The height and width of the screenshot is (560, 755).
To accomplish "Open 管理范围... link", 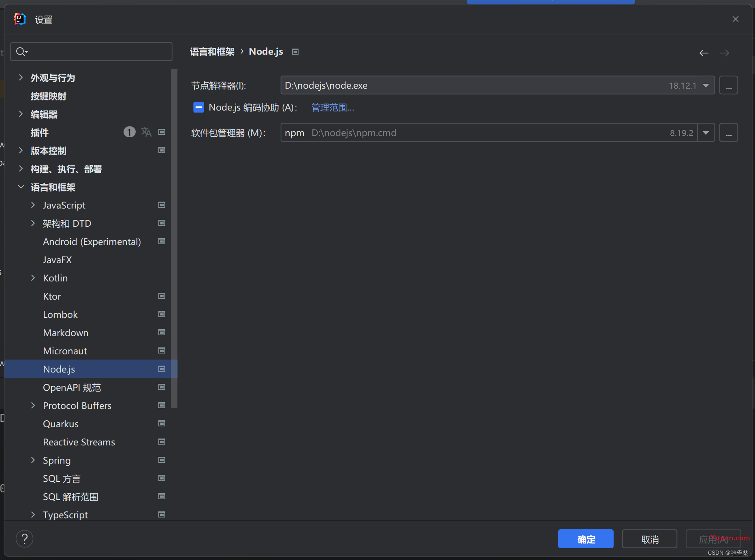I will (333, 107).
